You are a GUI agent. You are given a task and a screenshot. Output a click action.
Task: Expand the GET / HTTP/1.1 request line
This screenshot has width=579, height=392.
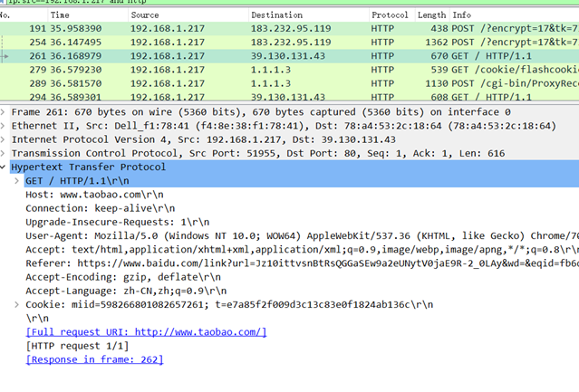click(x=16, y=181)
